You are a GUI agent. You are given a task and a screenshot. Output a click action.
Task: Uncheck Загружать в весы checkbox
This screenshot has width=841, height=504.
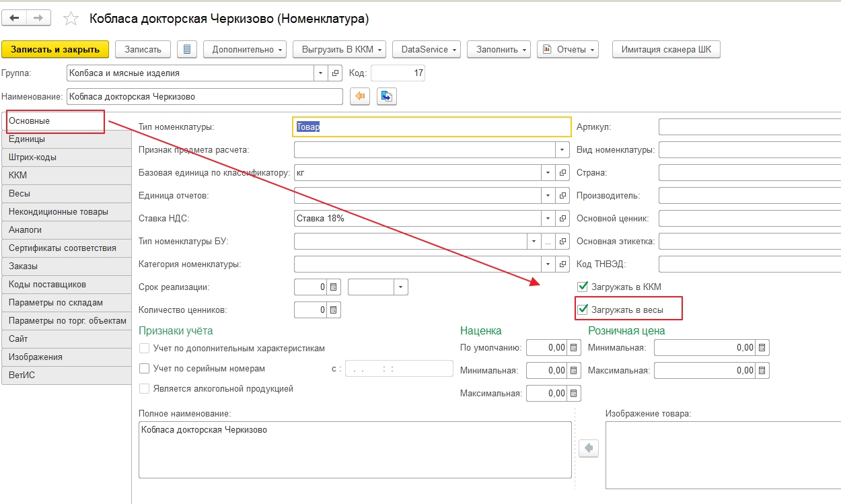click(x=583, y=310)
